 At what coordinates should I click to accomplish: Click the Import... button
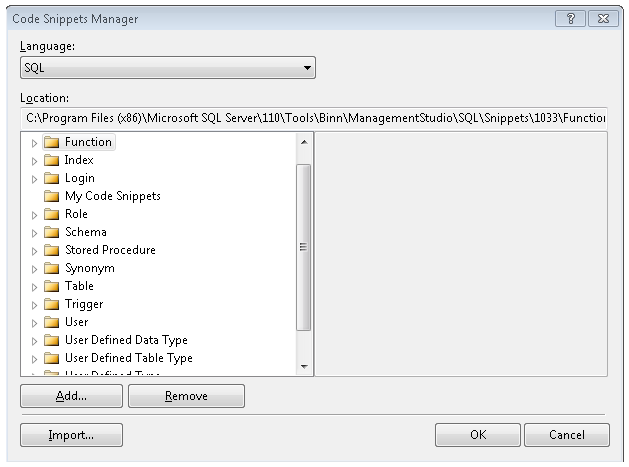click(71, 435)
